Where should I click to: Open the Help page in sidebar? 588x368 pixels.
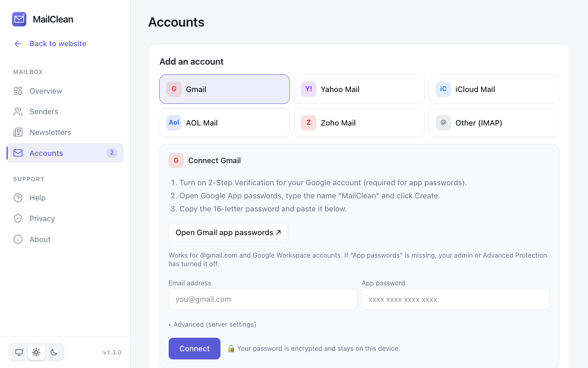tap(65, 198)
